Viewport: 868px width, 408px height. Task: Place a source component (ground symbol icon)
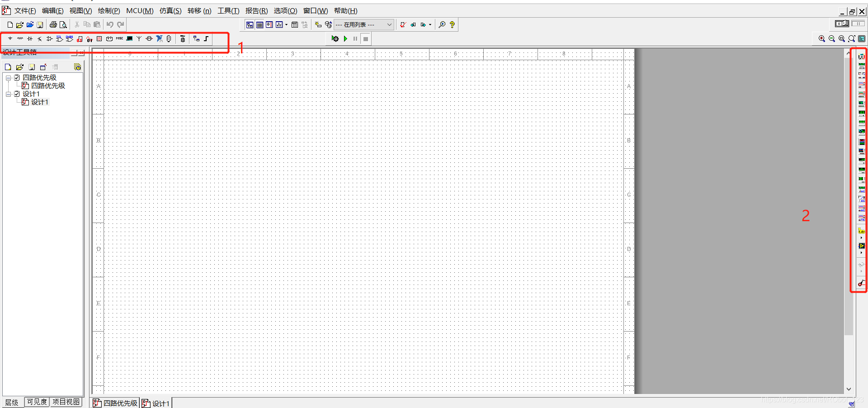(x=10, y=39)
